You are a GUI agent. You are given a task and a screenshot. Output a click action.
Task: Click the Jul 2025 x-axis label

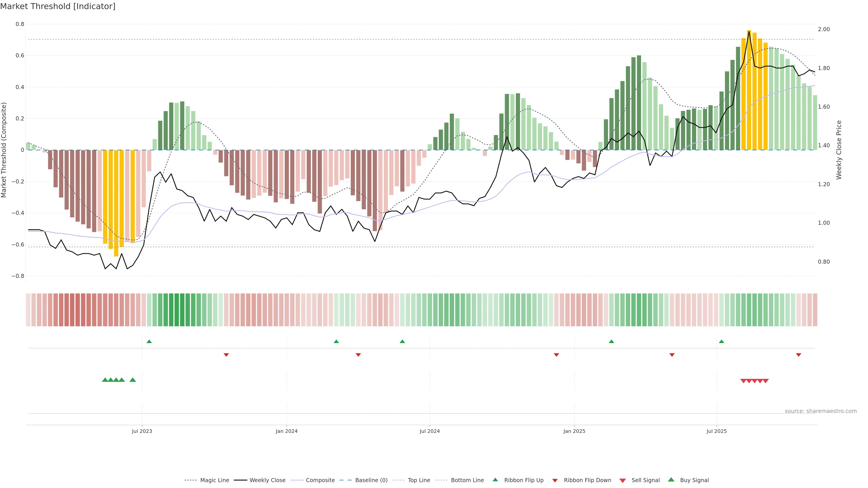click(x=716, y=431)
